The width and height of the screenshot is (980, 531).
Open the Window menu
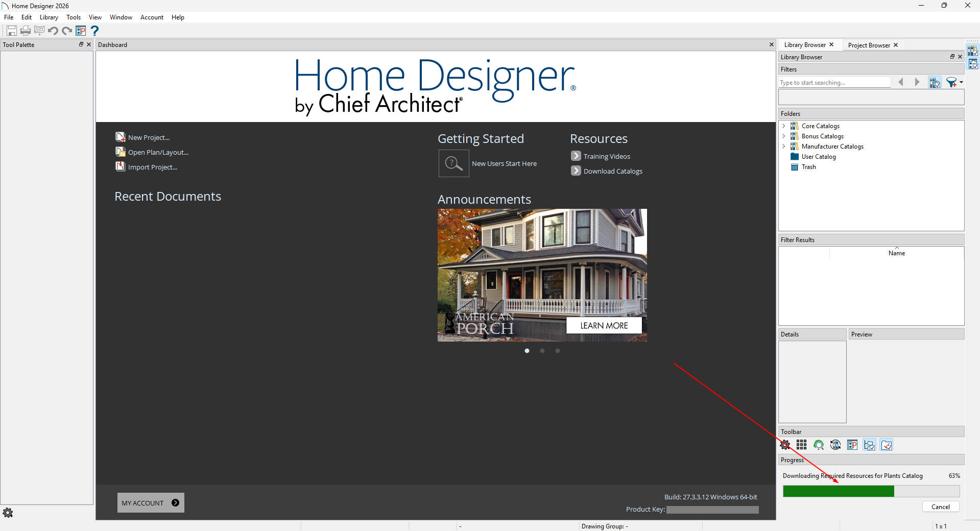point(121,17)
